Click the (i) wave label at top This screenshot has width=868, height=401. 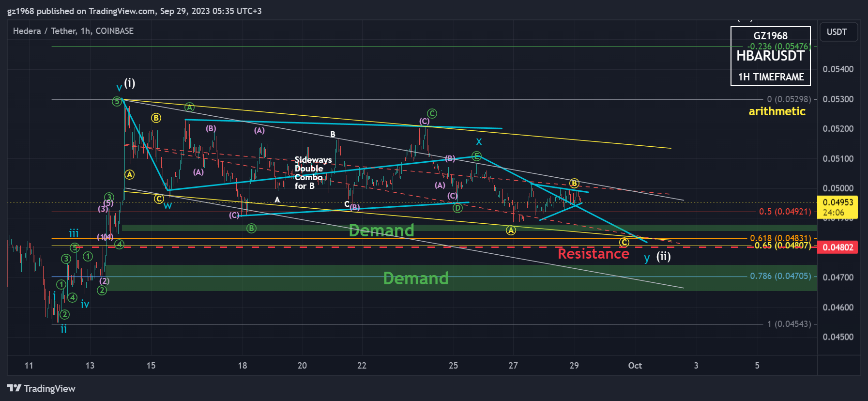[x=130, y=83]
